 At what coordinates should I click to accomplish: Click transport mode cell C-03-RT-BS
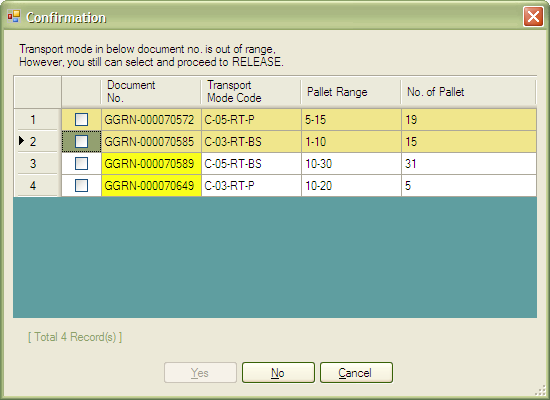tap(251, 142)
